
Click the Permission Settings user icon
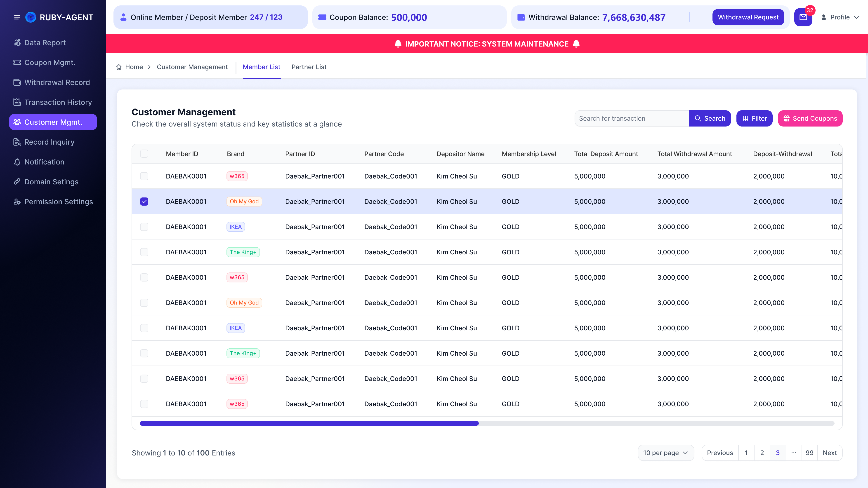pos(17,202)
